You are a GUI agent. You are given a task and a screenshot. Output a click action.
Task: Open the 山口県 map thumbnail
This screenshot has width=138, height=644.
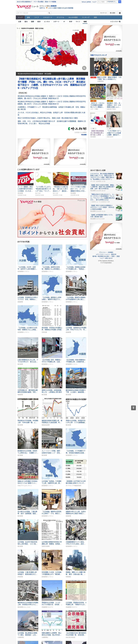point(28,315)
